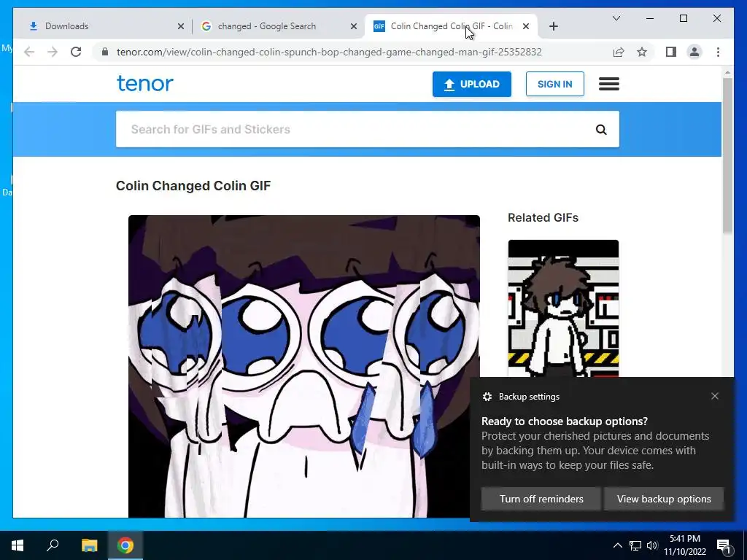Click the UPLOAD button
Screen dimensions: 747x560
coord(472,85)
